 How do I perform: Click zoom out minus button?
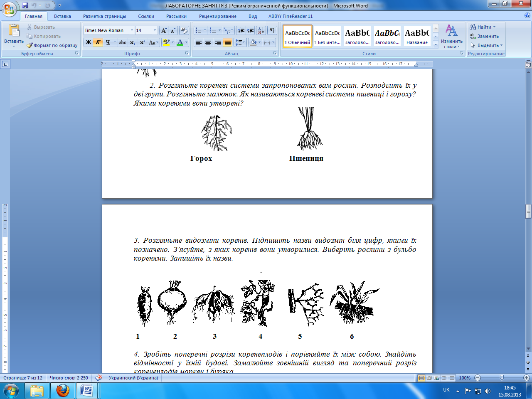coord(478,378)
